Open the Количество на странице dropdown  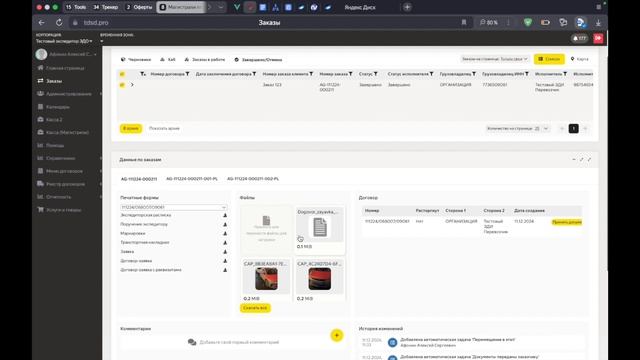[x=517, y=129]
